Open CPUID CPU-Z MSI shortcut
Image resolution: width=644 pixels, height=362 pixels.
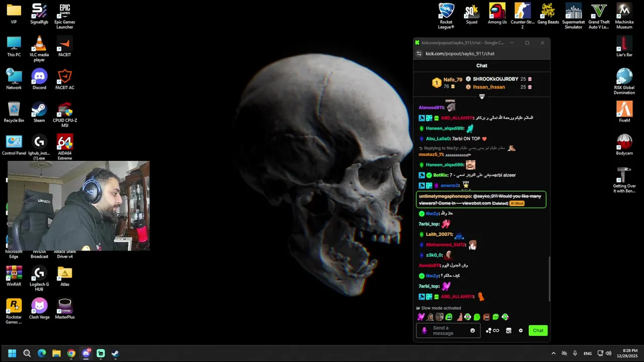(x=64, y=115)
